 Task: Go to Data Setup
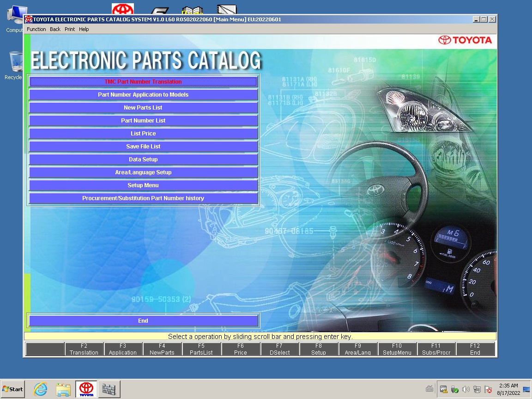coord(143,159)
